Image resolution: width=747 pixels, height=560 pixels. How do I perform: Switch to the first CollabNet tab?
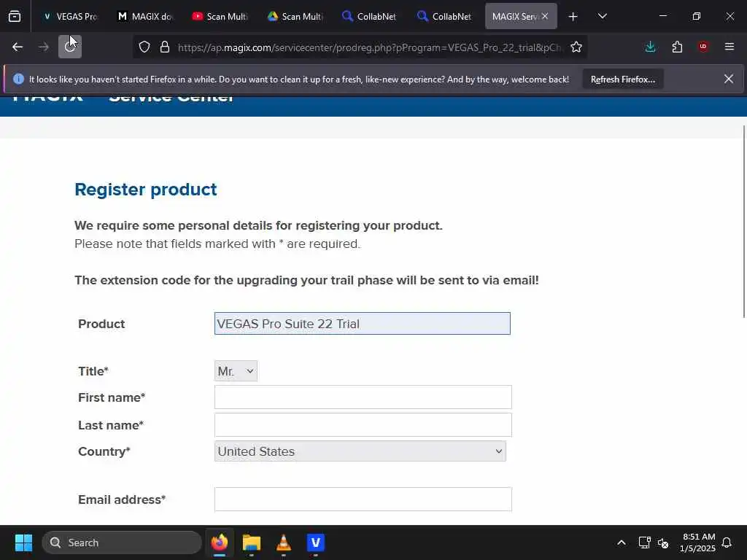[x=370, y=16]
